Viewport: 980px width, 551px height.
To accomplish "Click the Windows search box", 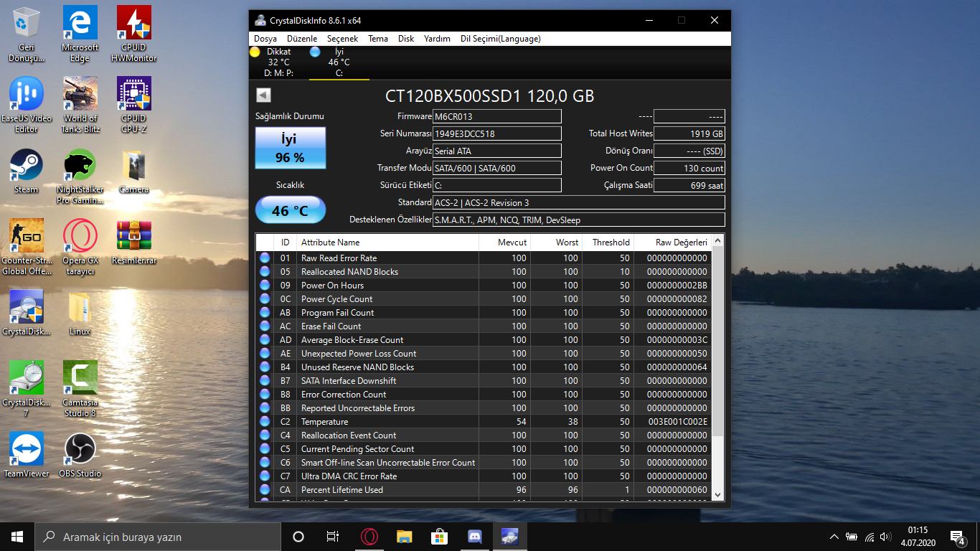I will (x=158, y=537).
